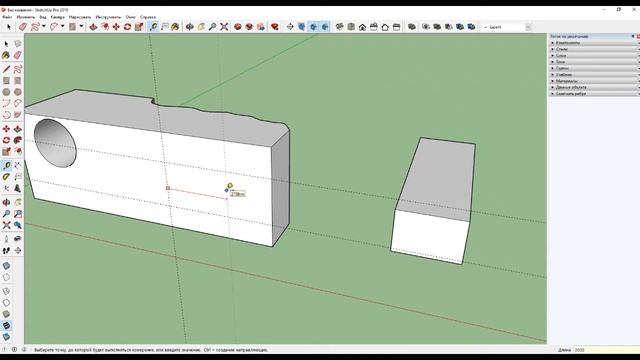Select the Polygon tool in left toolbar

(x=18, y=92)
